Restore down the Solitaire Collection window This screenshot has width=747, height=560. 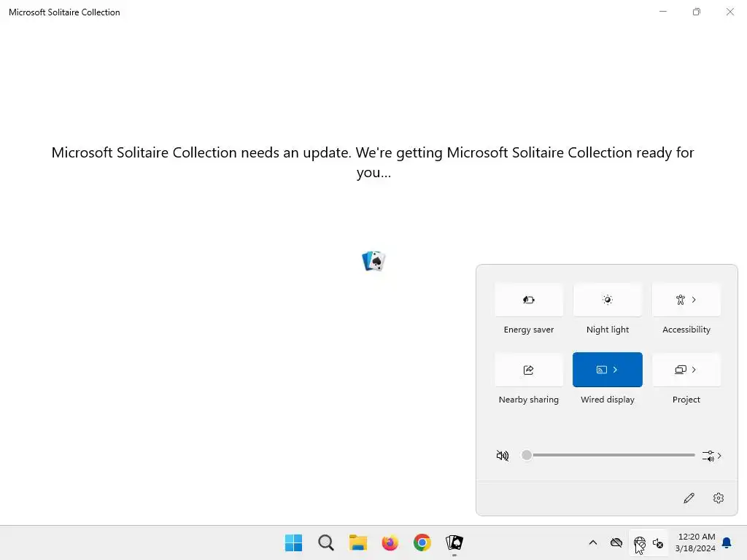pyautogui.click(x=697, y=12)
